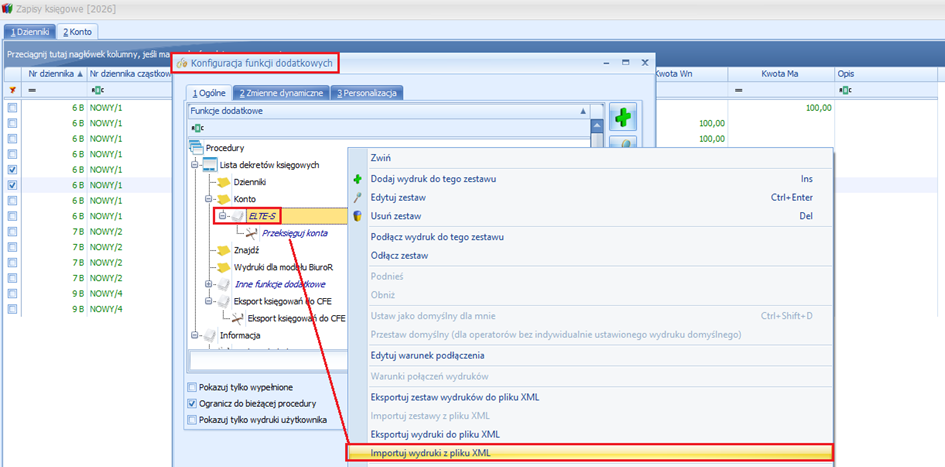Image resolution: width=945 pixels, height=467 pixels.
Task: Enable Pokazuj tylko wypełnione checkbox
Action: 192,387
